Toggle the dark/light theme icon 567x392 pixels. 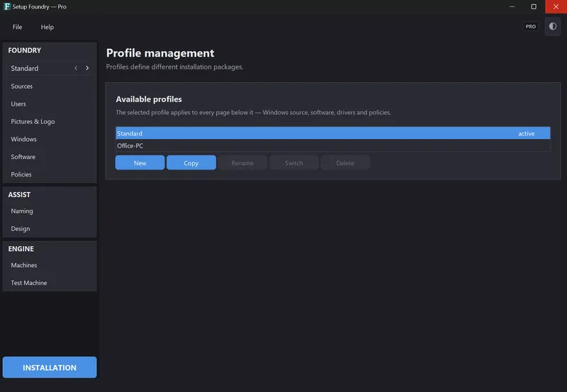pos(553,26)
